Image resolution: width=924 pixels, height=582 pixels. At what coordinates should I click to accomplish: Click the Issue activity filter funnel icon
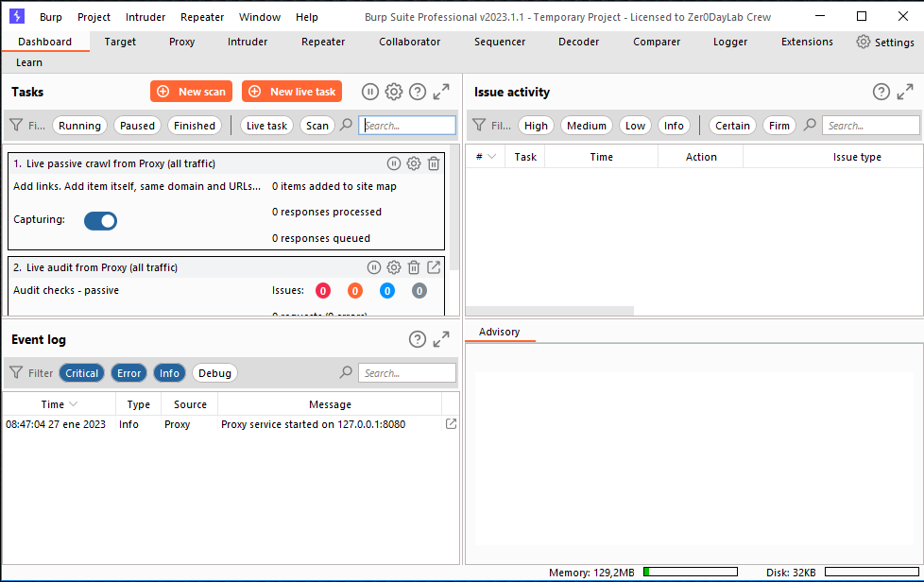pos(479,125)
